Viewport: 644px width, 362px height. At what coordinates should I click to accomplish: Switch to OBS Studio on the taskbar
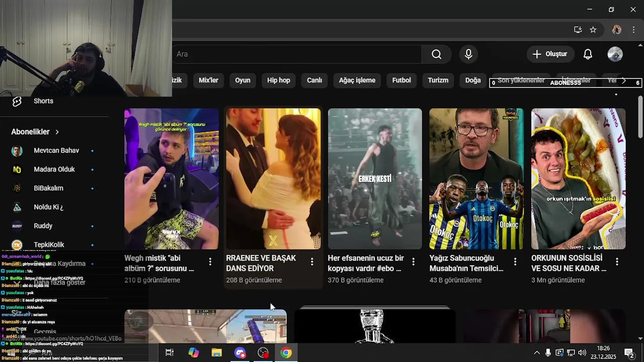263,353
